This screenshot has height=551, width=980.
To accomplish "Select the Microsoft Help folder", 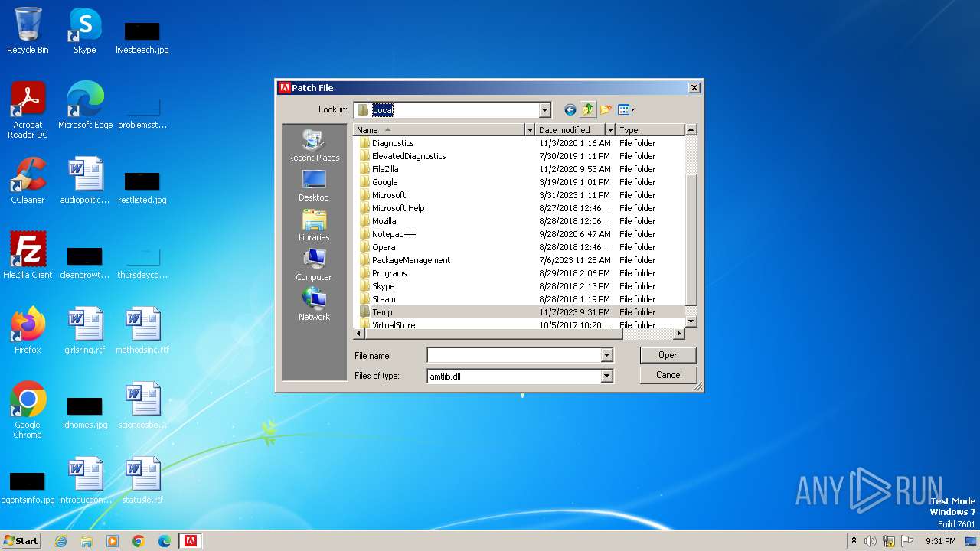I will pyautogui.click(x=398, y=208).
